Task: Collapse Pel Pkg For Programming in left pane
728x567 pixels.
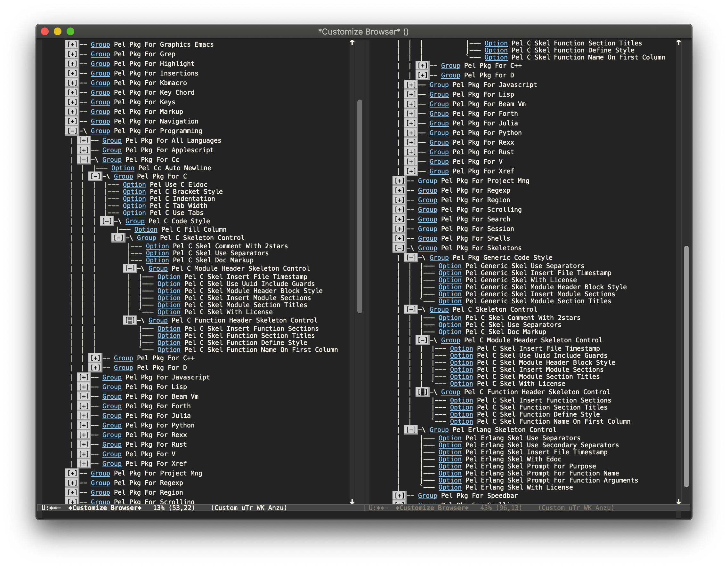Action: pos(72,131)
